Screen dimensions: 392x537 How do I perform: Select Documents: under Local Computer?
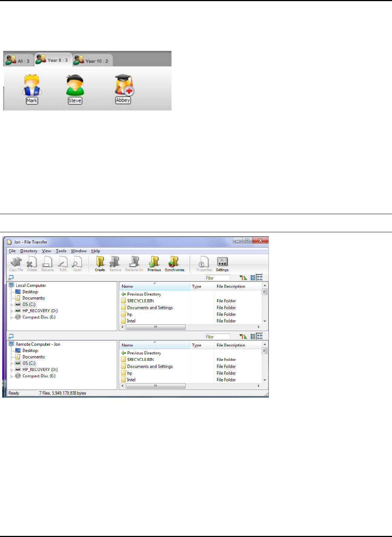[34, 298]
